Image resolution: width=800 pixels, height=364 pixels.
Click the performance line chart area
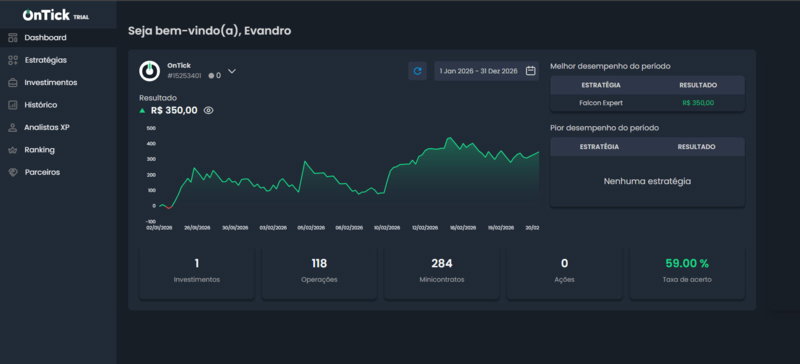[348, 174]
